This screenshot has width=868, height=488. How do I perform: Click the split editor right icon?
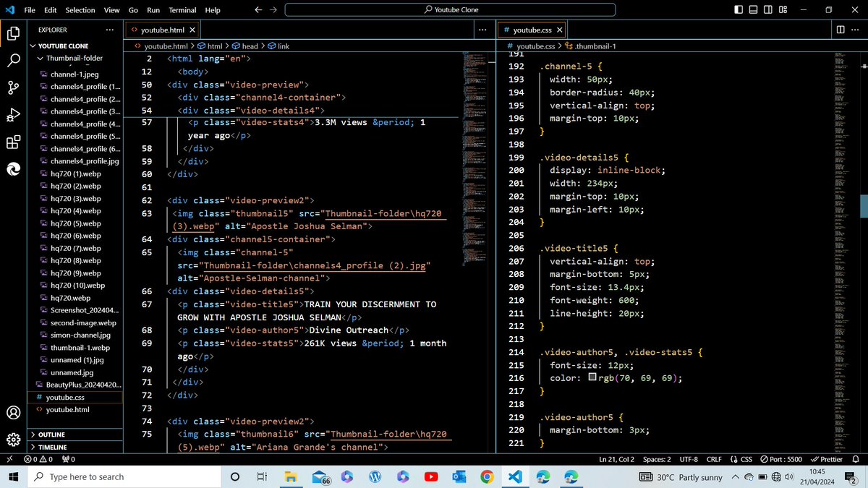pyautogui.click(x=841, y=30)
